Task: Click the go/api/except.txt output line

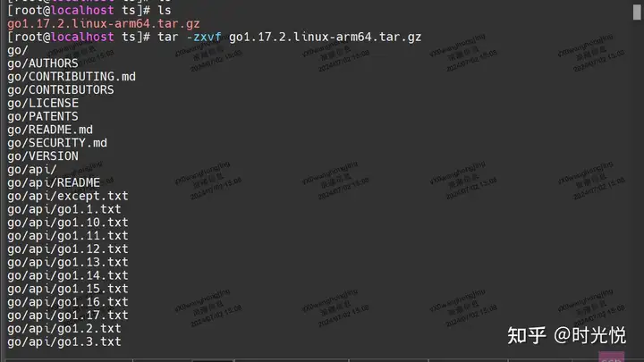Action: tap(68, 196)
